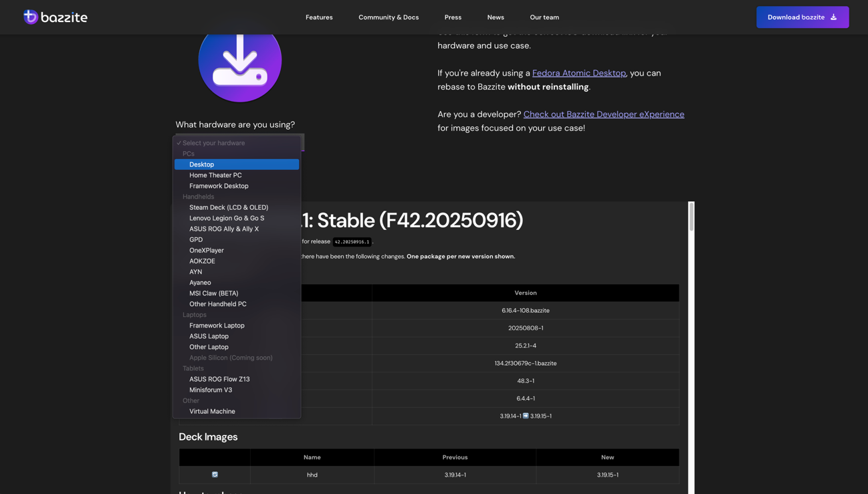Click the 134.2f30679c-1.bazzite version cell
Image resolution: width=868 pixels, height=494 pixels.
pos(526,363)
